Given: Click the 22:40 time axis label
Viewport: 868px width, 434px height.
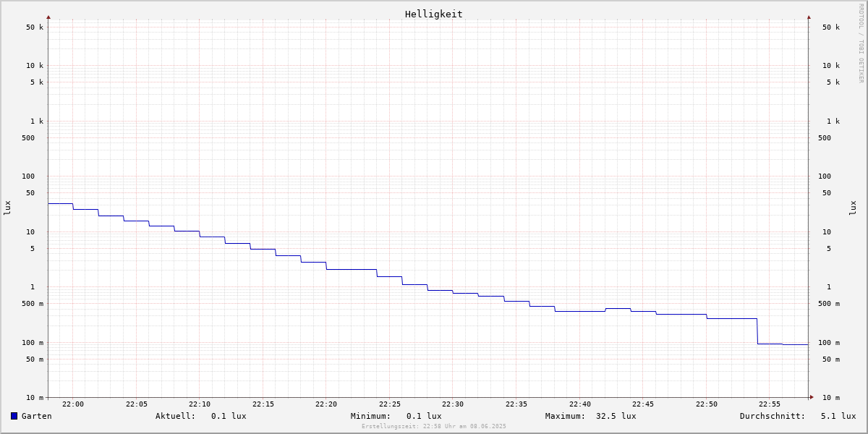Looking at the screenshot, I should tap(580, 404).
